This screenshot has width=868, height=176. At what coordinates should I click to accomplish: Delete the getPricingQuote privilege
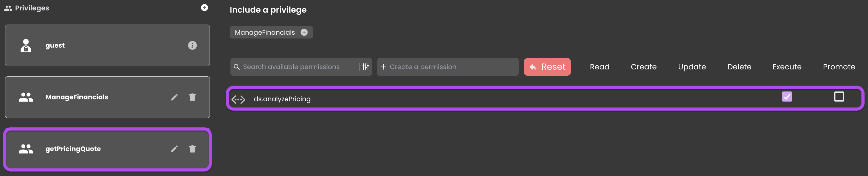tap(193, 149)
